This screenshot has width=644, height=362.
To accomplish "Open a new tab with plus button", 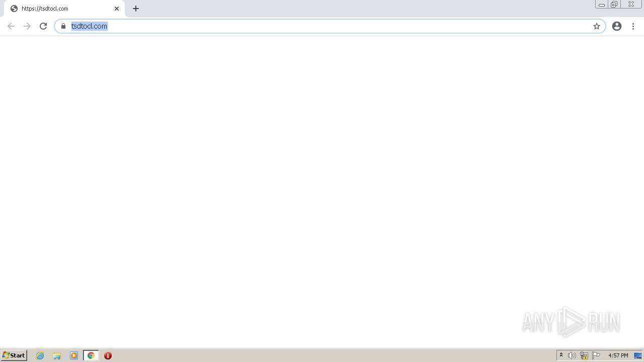I will (x=136, y=9).
